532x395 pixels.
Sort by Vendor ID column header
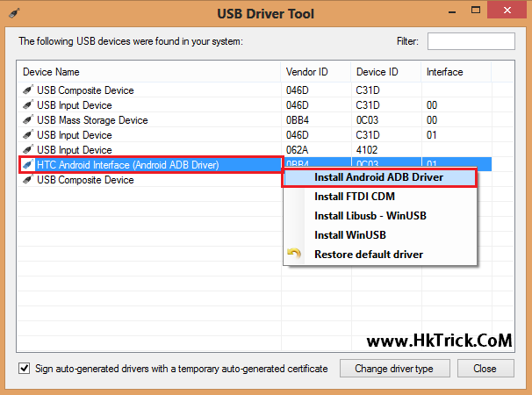click(x=316, y=72)
